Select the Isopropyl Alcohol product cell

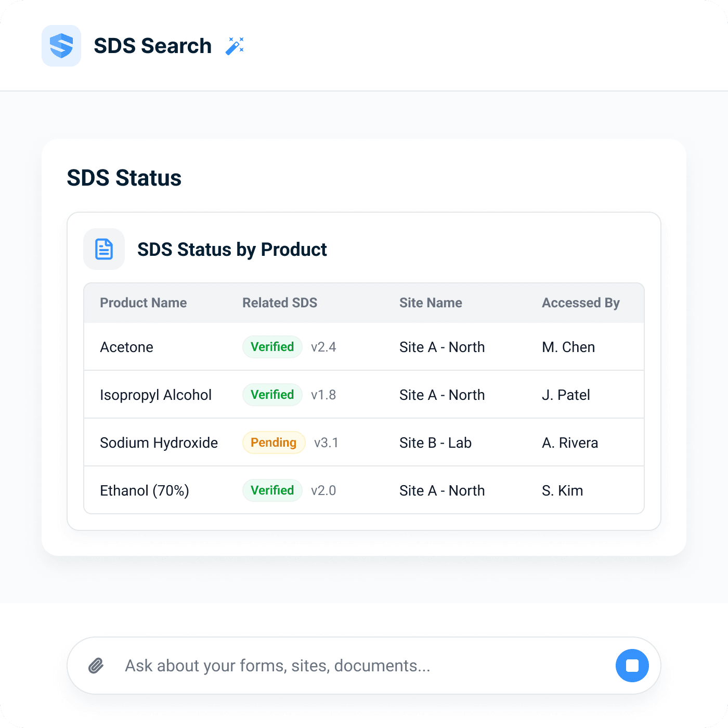point(155,395)
